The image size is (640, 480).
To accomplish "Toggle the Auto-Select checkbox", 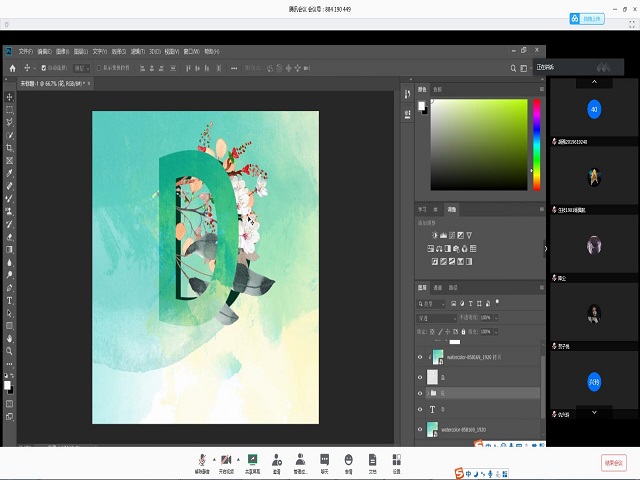I will 43,68.
